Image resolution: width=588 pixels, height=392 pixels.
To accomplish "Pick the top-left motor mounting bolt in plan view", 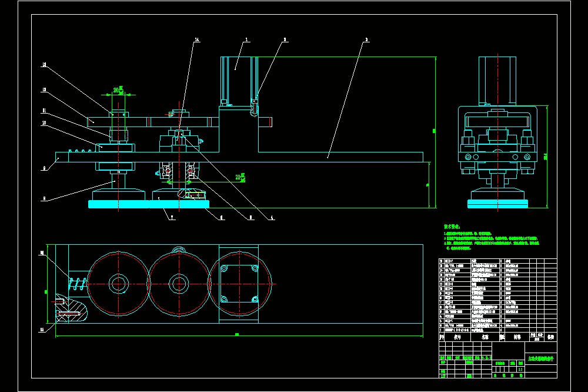I will [x=224, y=268].
